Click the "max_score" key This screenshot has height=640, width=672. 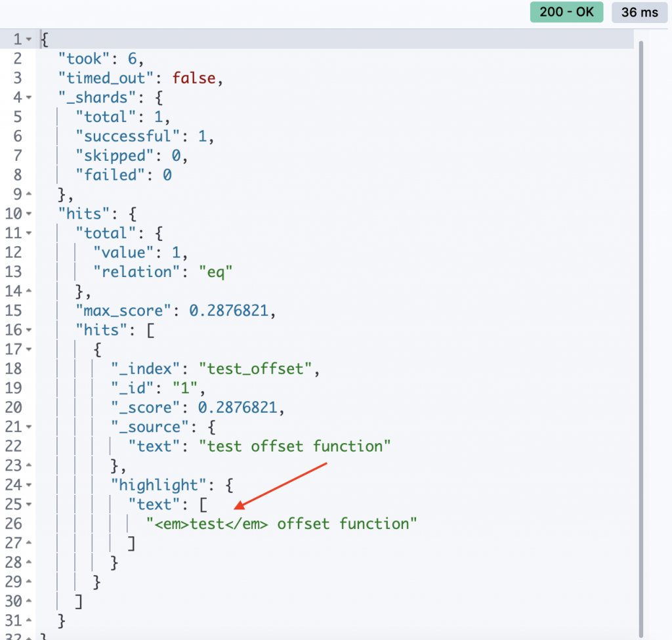click(123, 310)
